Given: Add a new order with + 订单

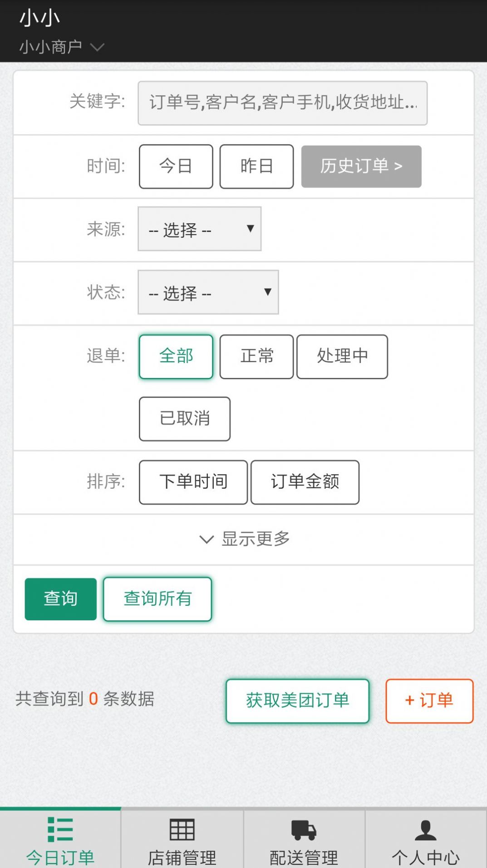Looking at the screenshot, I should (x=429, y=701).
